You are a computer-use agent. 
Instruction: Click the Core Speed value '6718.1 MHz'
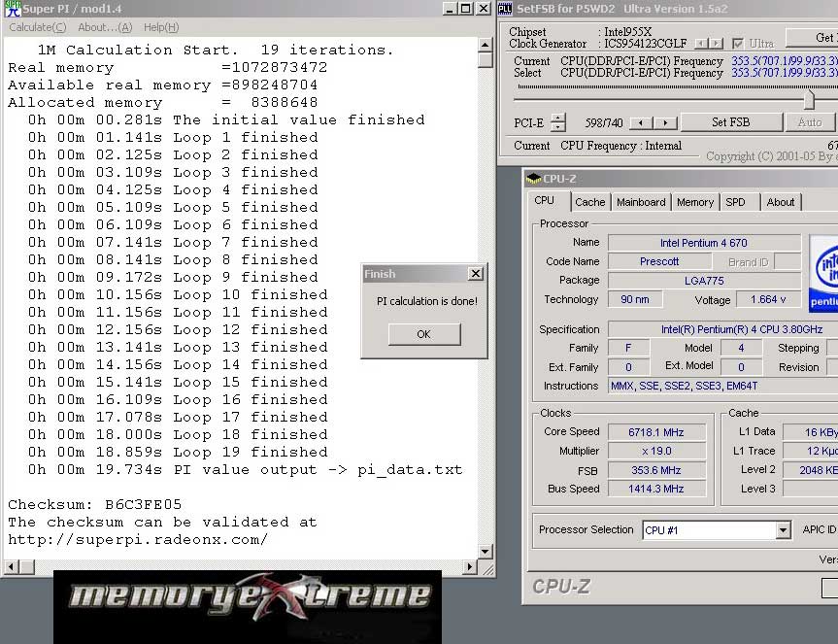[656, 432]
